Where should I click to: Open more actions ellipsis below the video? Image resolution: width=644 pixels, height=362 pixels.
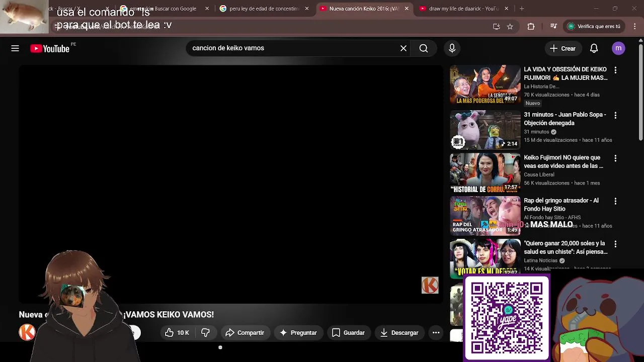coord(436,333)
